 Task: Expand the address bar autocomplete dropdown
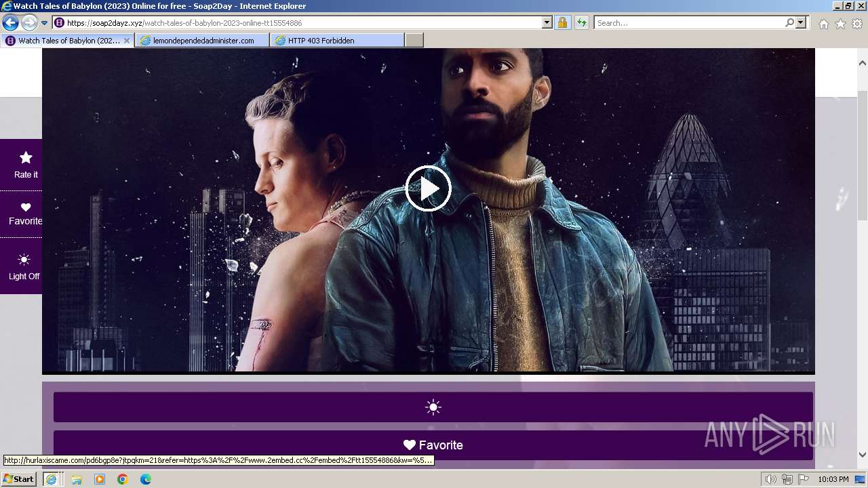pyautogui.click(x=547, y=22)
